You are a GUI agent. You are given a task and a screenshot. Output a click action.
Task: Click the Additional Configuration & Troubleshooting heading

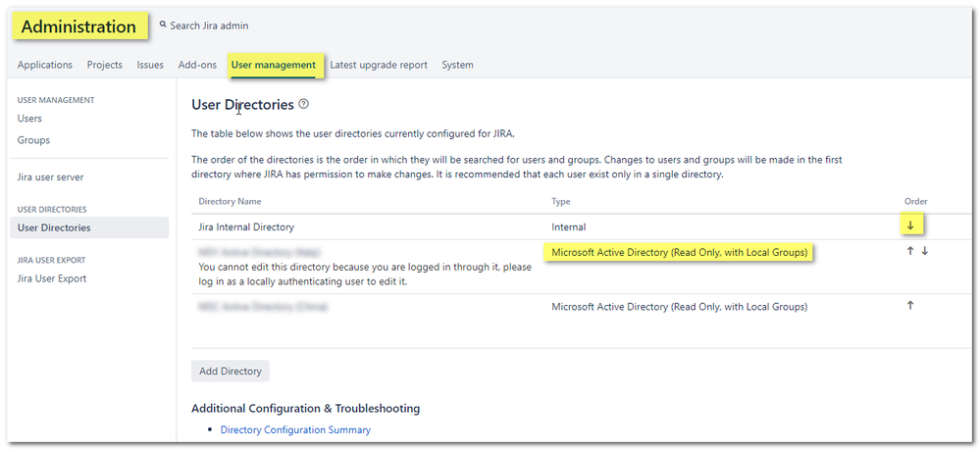(x=306, y=408)
